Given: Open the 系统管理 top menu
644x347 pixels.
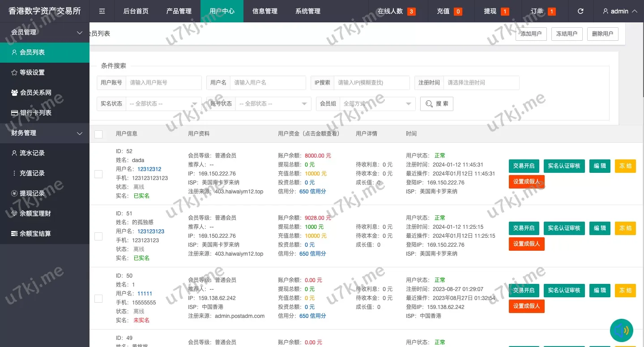Looking at the screenshot, I should click(308, 11).
